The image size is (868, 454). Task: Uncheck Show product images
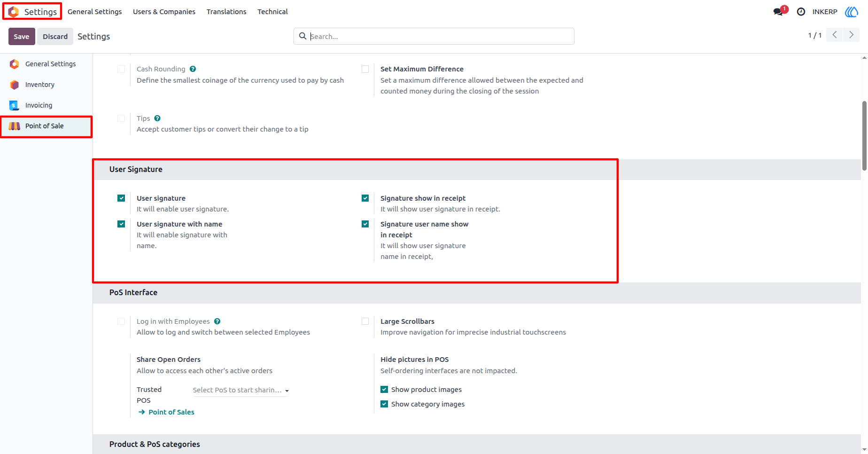point(384,390)
